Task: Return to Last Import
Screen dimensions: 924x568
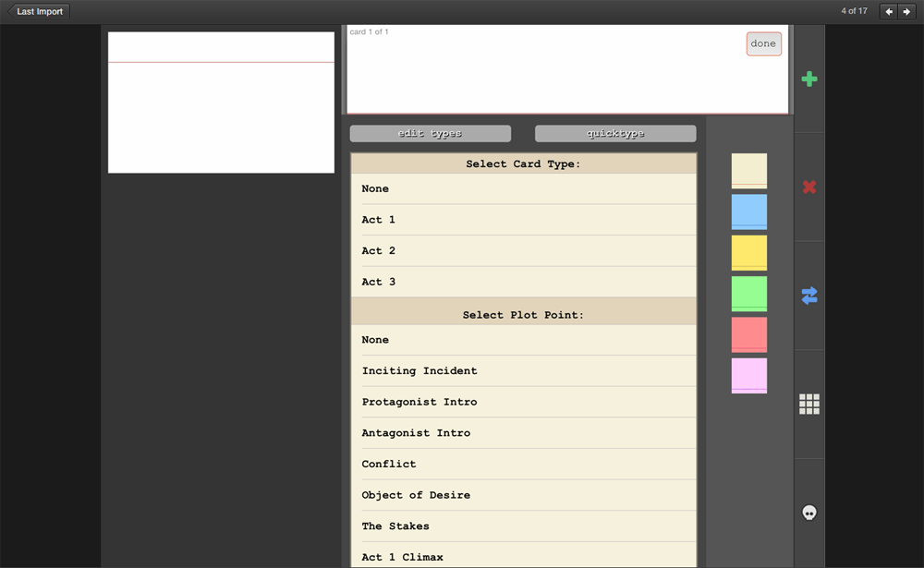Action: click(37, 11)
